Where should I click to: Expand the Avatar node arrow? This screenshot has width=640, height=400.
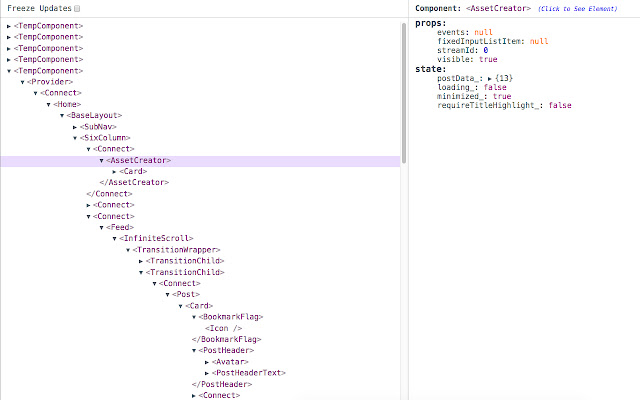(207, 362)
